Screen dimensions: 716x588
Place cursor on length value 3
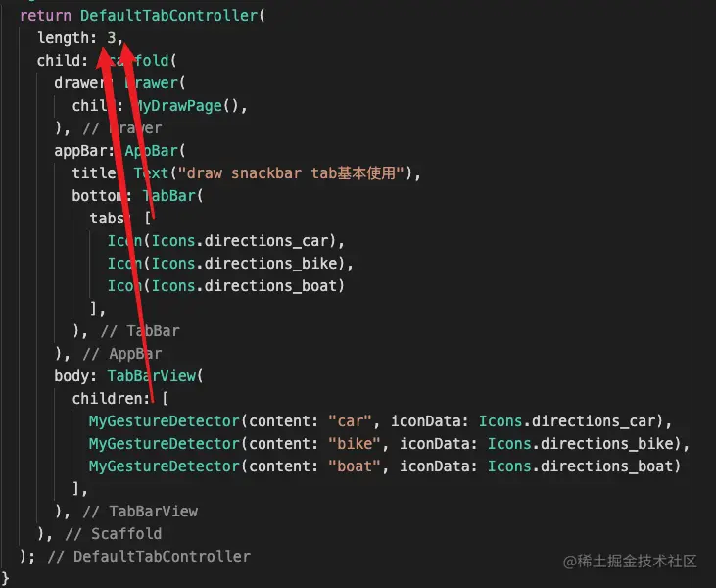point(112,38)
